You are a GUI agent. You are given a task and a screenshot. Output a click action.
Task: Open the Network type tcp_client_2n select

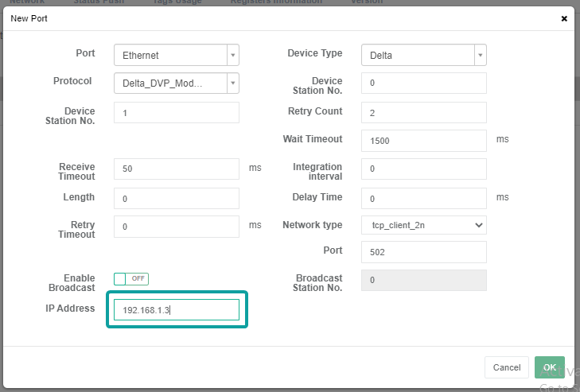423,225
